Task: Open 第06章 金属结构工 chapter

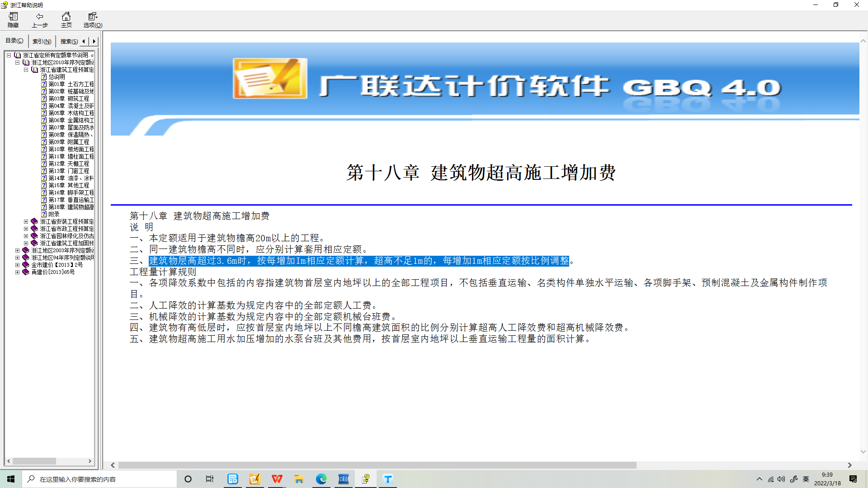Action: tap(71, 120)
